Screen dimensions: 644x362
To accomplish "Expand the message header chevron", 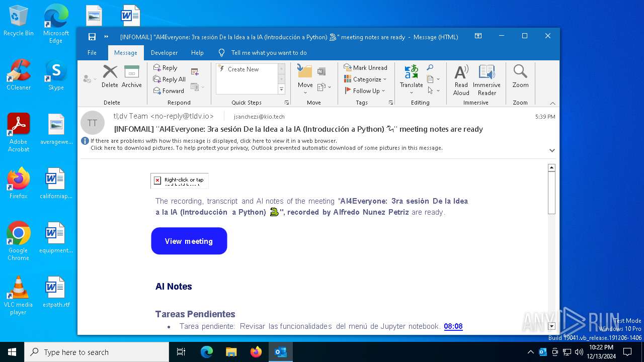I will pyautogui.click(x=552, y=150).
